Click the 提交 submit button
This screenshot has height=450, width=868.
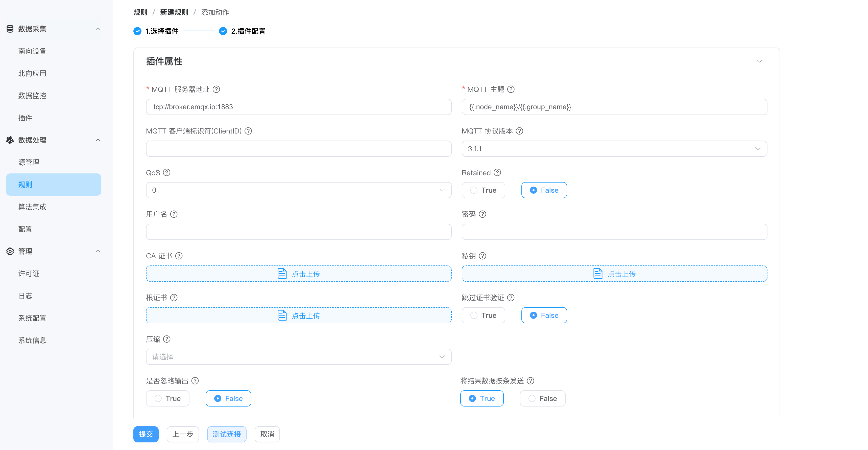click(146, 434)
